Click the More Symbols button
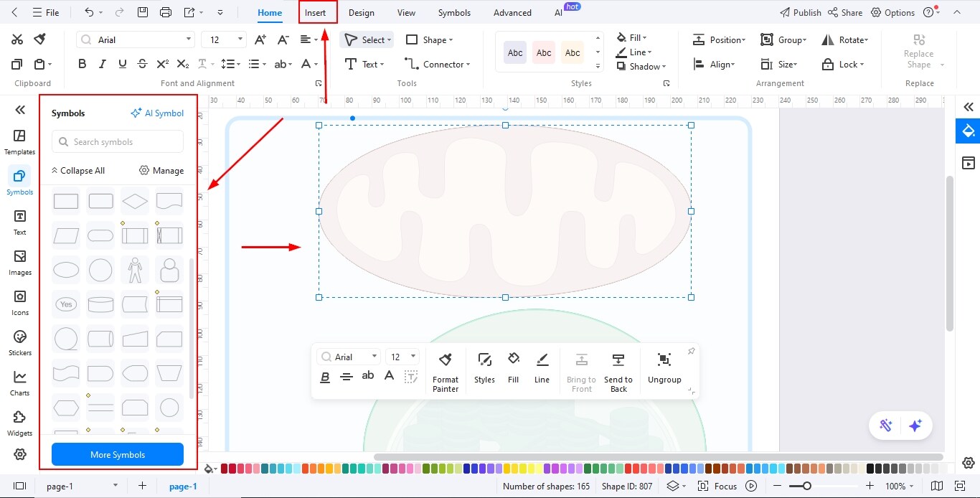 pos(117,454)
